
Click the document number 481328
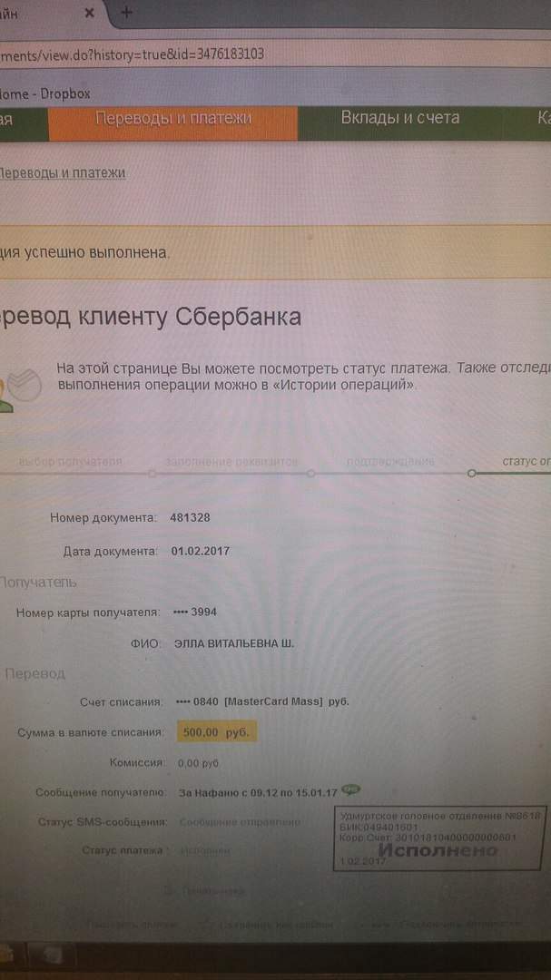190,518
